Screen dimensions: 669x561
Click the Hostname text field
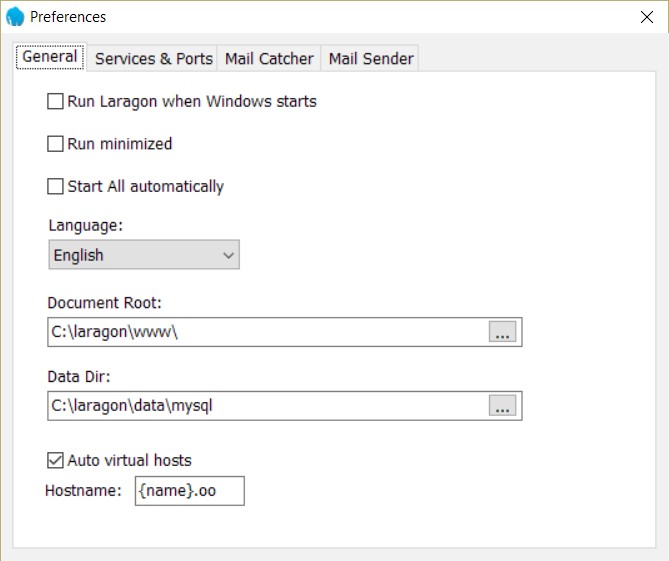[189, 491]
